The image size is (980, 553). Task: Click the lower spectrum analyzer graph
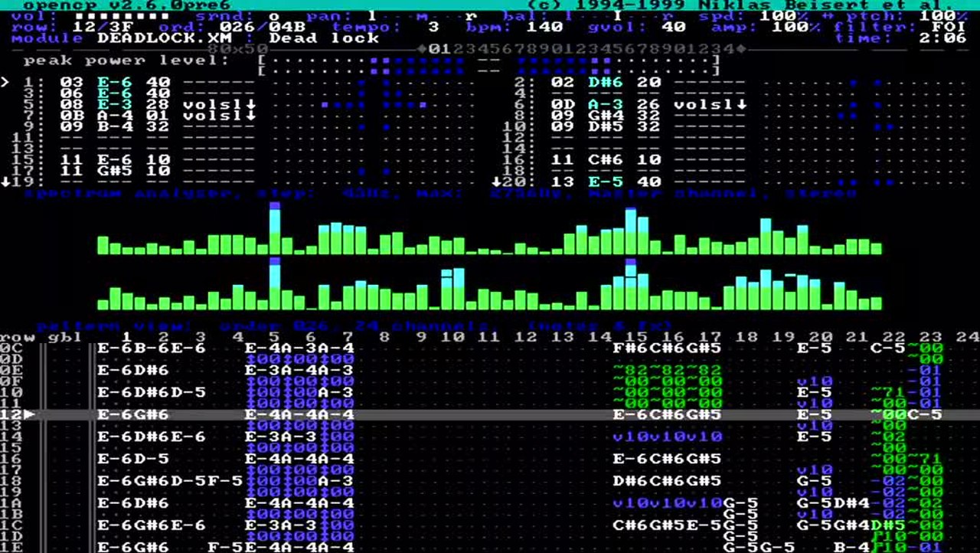pyautogui.click(x=489, y=283)
